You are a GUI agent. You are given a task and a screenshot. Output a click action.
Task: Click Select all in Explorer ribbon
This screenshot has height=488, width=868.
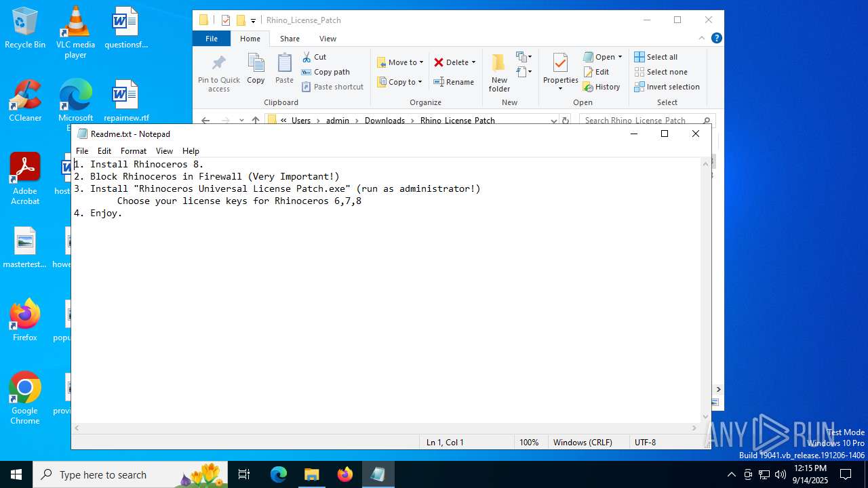[656, 57]
